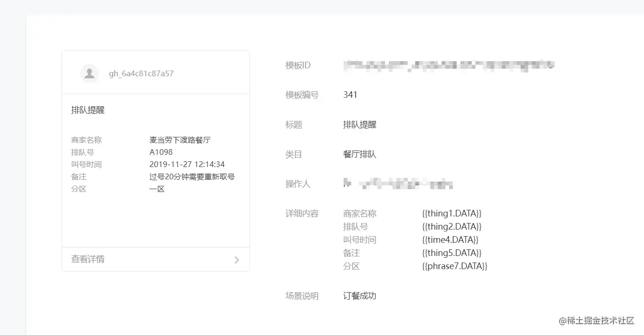Select the {{phrase7.DATA}} placeholder
The image size is (644, 335).
pyautogui.click(x=455, y=266)
